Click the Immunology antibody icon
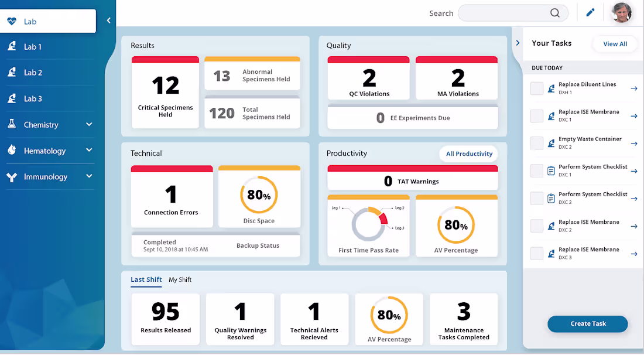644x355 pixels. tap(13, 176)
